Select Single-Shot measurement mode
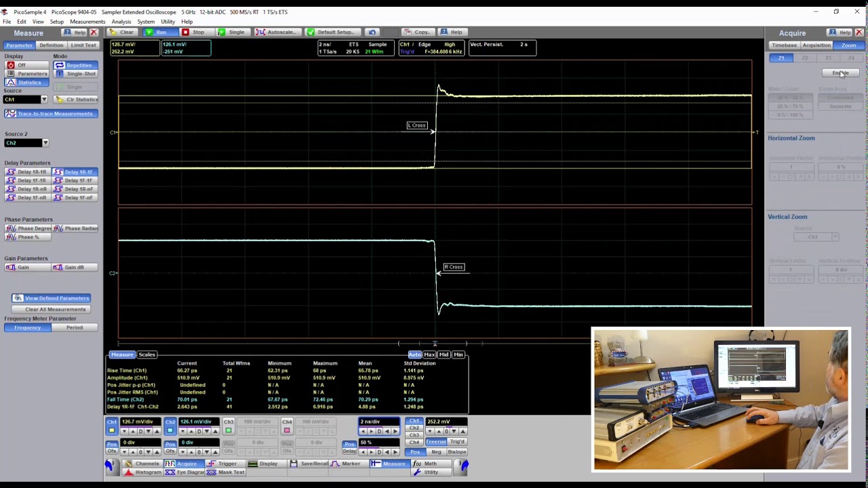The width and height of the screenshot is (868, 488). coord(75,73)
